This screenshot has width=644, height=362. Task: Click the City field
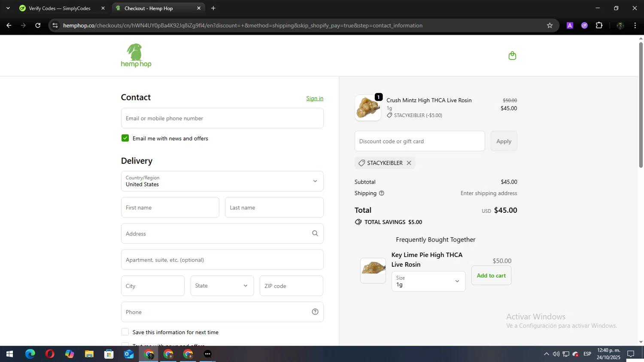click(153, 286)
